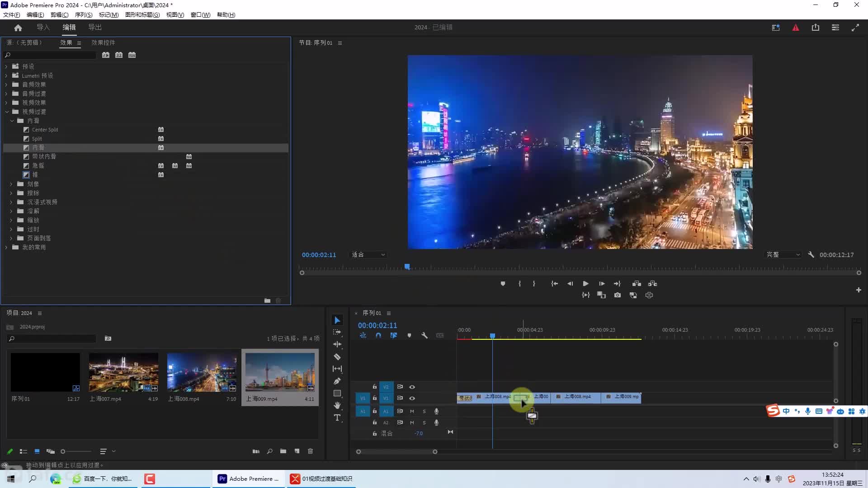Click the Effects panel search field
Screen dimensions: 868x488
(50, 55)
